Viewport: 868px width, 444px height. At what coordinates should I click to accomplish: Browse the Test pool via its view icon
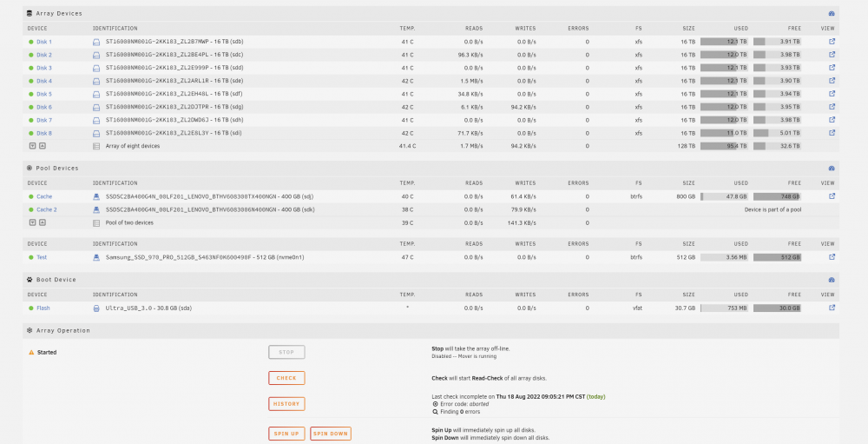832,256
